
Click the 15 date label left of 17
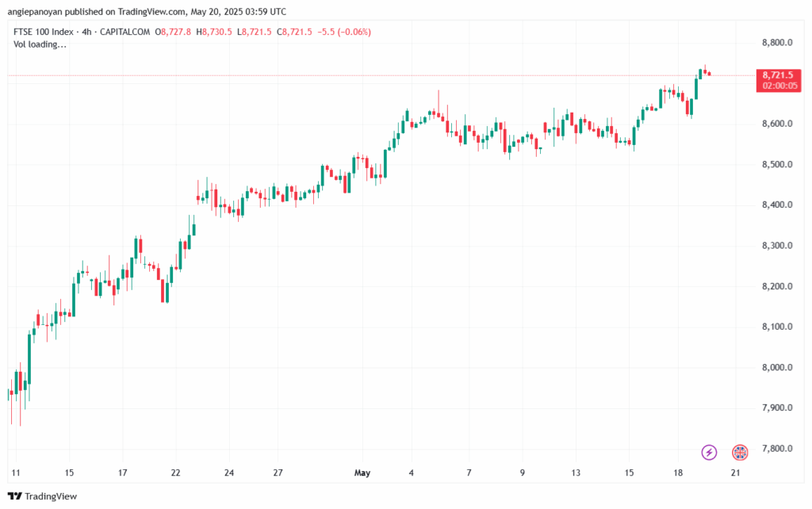(x=70, y=473)
